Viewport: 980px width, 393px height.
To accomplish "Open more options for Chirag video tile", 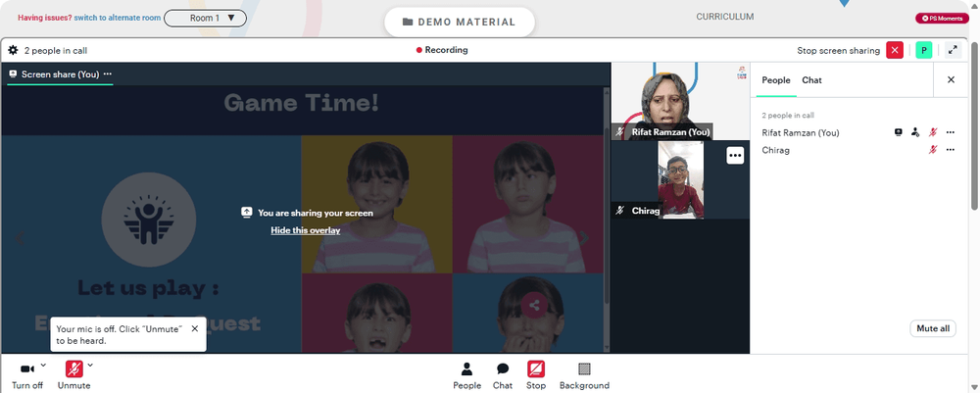I will (x=735, y=156).
